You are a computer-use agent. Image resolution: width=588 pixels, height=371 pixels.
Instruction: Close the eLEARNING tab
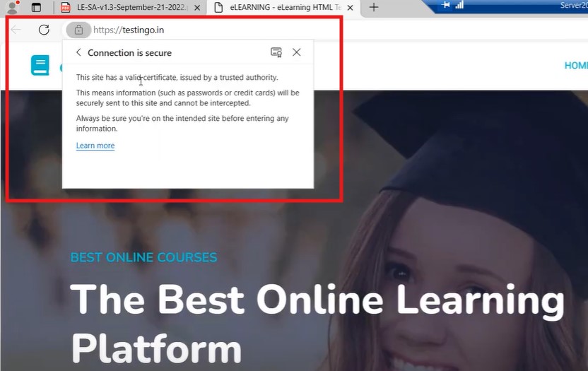[x=351, y=8]
